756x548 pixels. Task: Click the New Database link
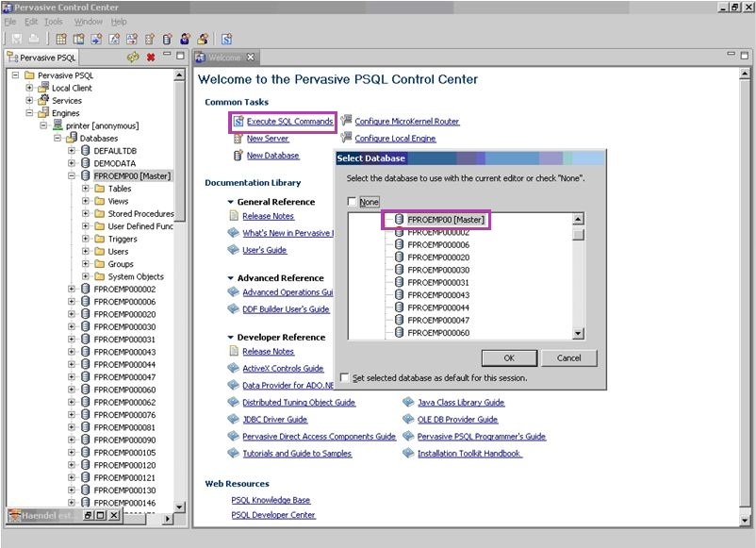272,156
